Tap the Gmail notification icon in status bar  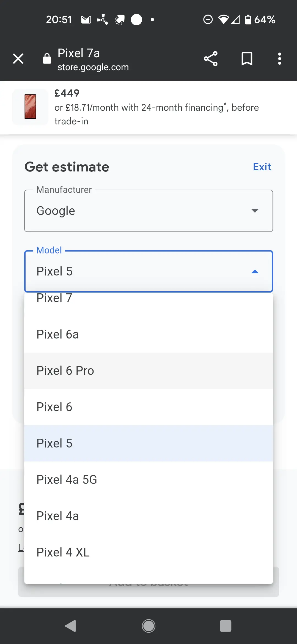(x=86, y=20)
